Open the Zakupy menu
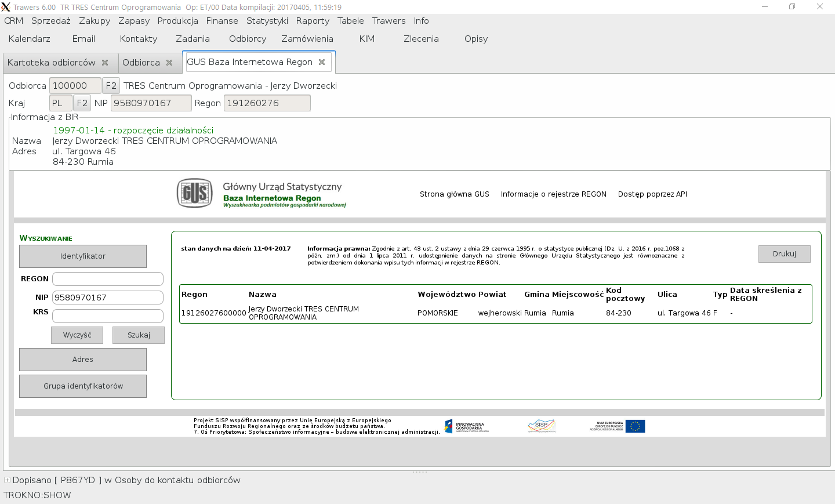Screen dimensions: 835x504 click(x=95, y=21)
